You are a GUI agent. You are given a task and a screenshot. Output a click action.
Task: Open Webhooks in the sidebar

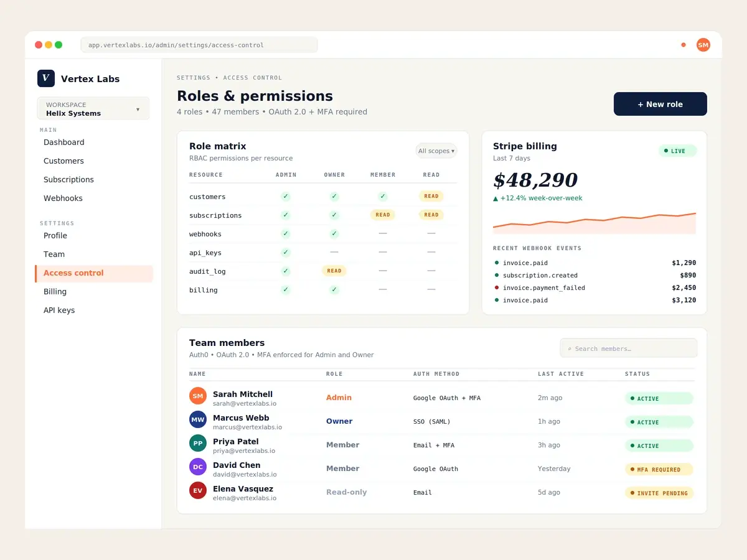click(63, 198)
